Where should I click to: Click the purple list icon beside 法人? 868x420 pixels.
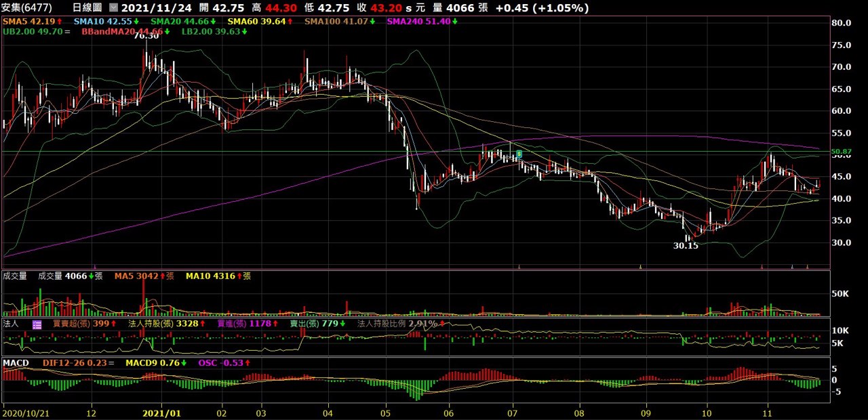[37, 324]
